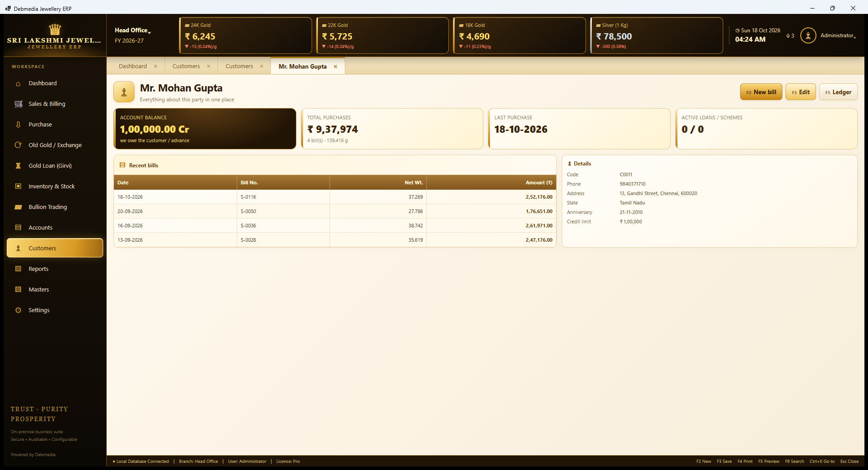This screenshot has width=868, height=470.
Task: Open bill S-0050 row
Action: [x=335, y=211]
